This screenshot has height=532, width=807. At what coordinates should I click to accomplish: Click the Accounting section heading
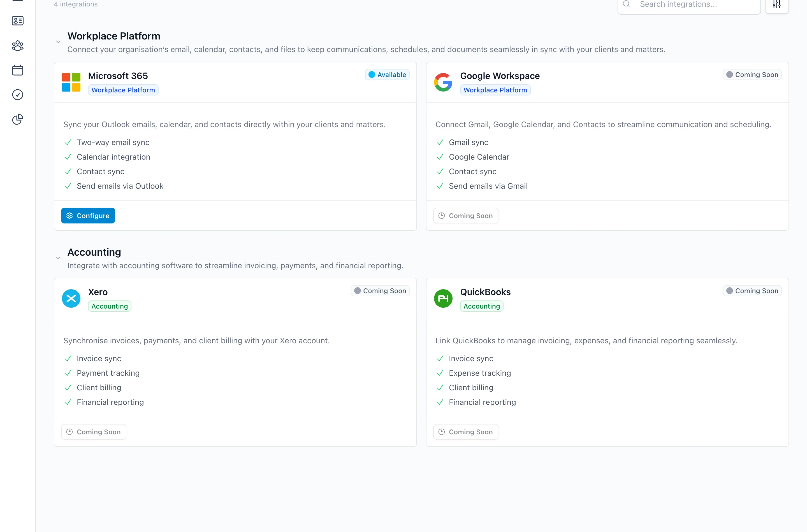click(x=94, y=252)
